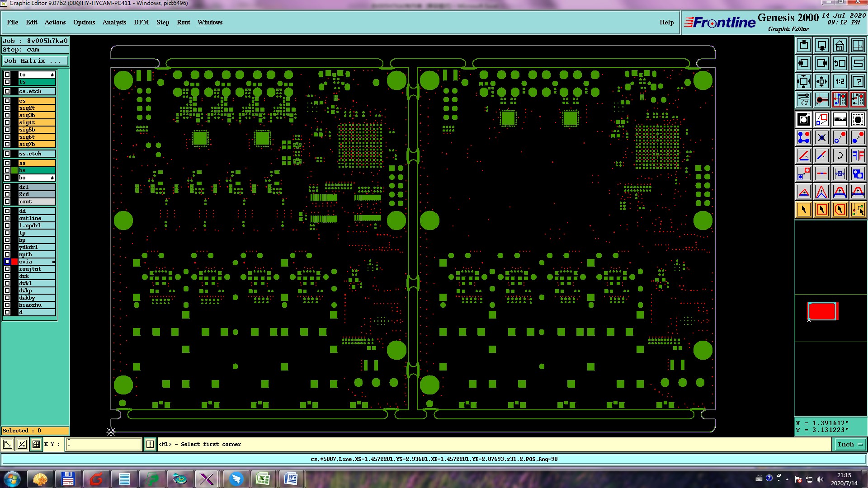
Task: Toggle the checkbox for layer outline
Action: pos(7,218)
